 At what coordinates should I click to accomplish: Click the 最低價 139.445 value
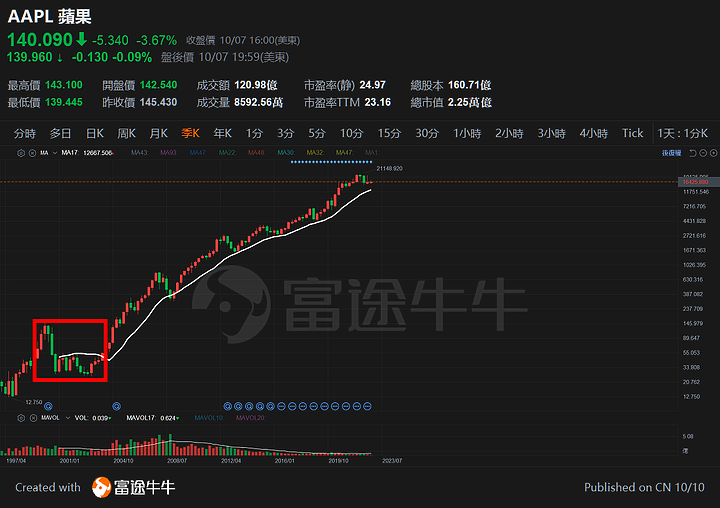point(64,102)
